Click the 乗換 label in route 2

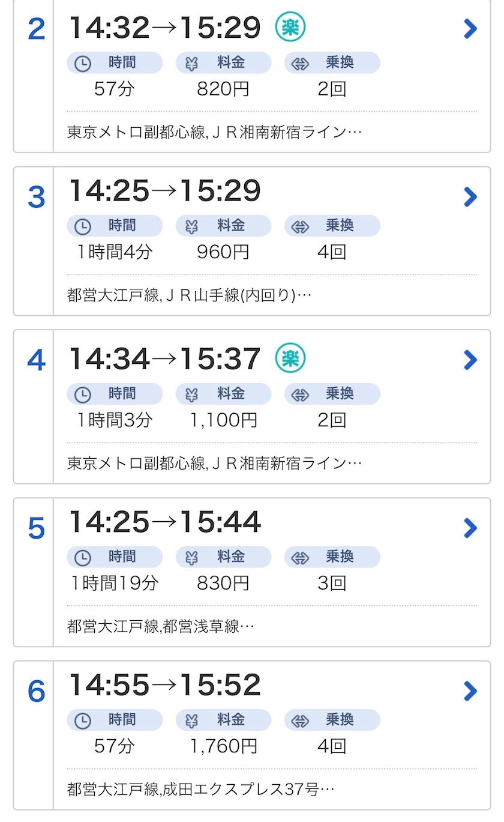tap(340, 62)
